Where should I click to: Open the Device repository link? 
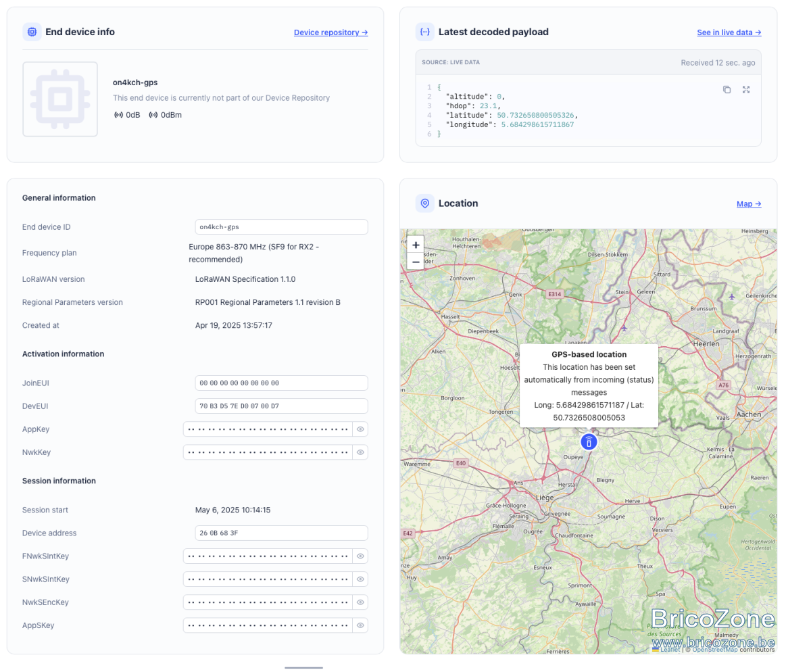click(331, 32)
